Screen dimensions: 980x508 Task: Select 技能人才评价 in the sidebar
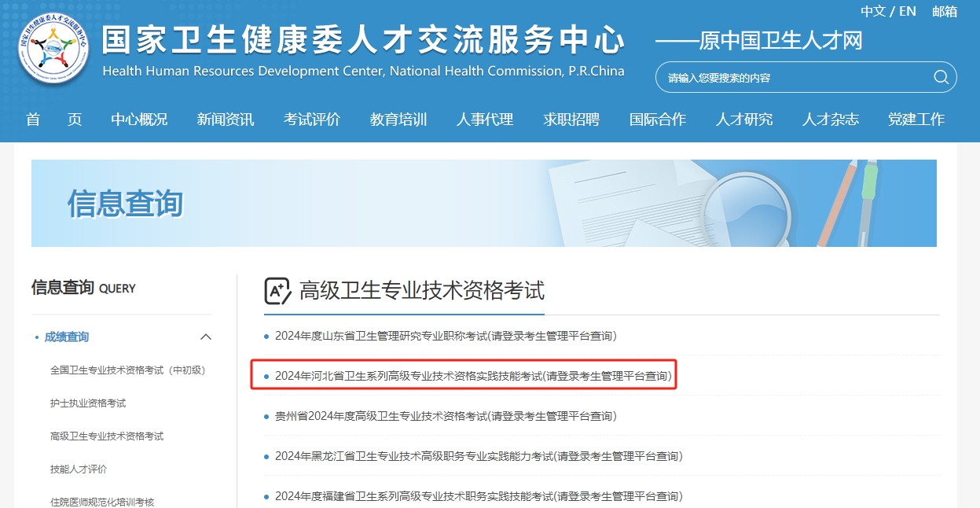point(79,469)
